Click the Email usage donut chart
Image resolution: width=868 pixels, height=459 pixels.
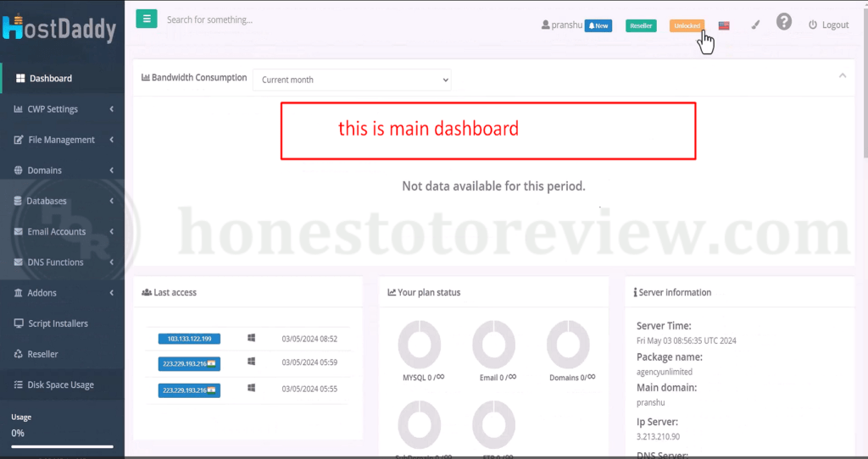(x=494, y=345)
